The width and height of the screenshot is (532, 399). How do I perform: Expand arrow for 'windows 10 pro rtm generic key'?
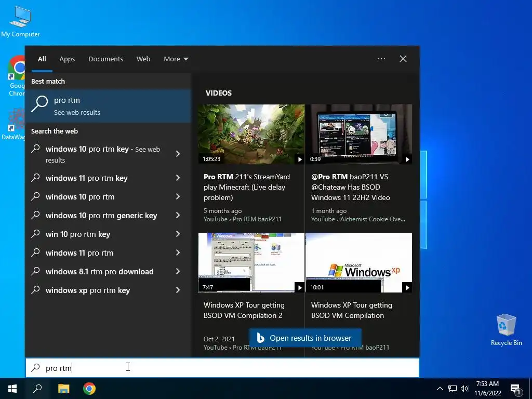pyautogui.click(x=178, y=215)
